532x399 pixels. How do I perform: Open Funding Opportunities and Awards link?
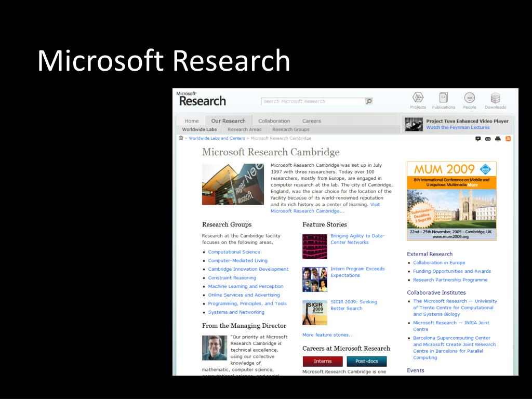pos(452,271)
